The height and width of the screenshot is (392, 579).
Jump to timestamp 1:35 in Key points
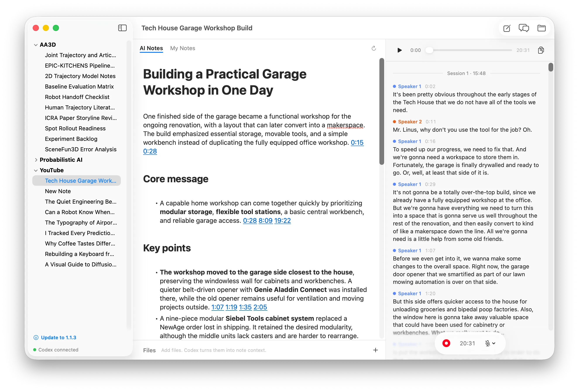pyautogui.click(x=245, y=307)
